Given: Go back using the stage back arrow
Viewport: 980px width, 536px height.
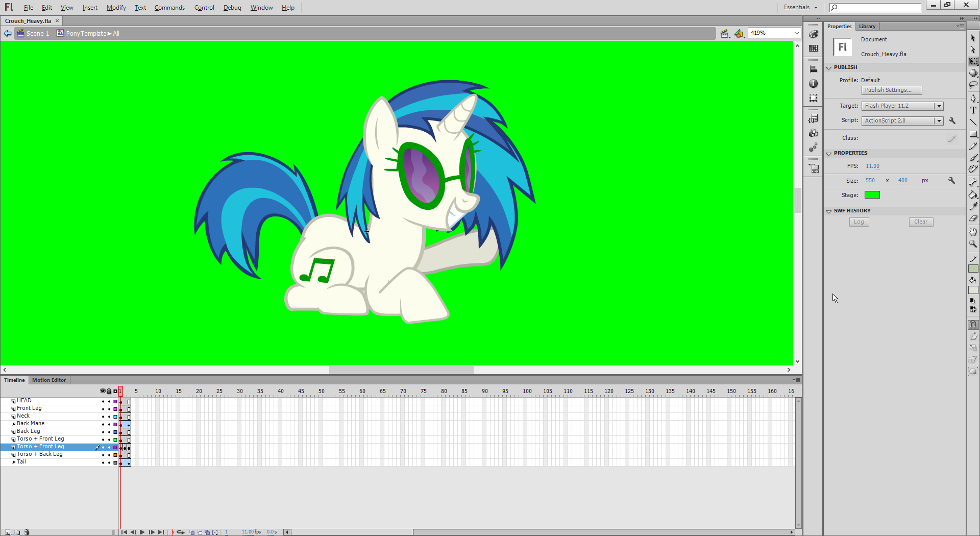Looking at the screenshot, I should point(8,33).
